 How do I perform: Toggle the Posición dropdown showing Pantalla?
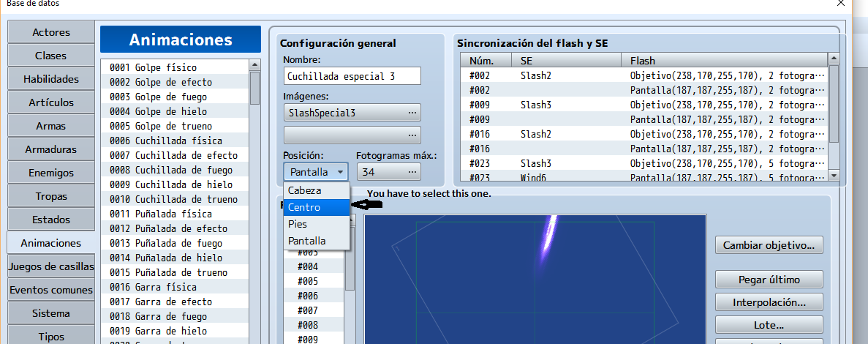[316, 172]
